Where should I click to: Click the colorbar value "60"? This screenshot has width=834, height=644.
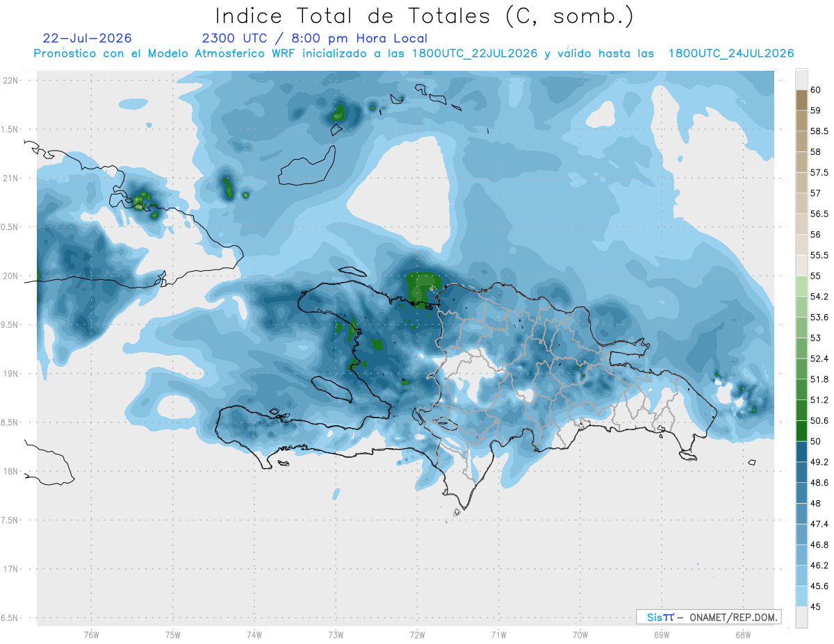point(816,90)
